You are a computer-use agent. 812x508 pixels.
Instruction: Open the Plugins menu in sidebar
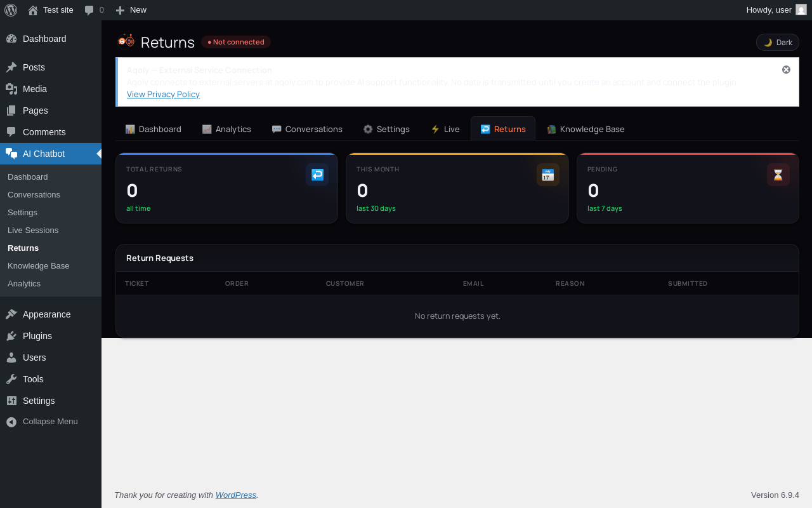coord(37,336)
